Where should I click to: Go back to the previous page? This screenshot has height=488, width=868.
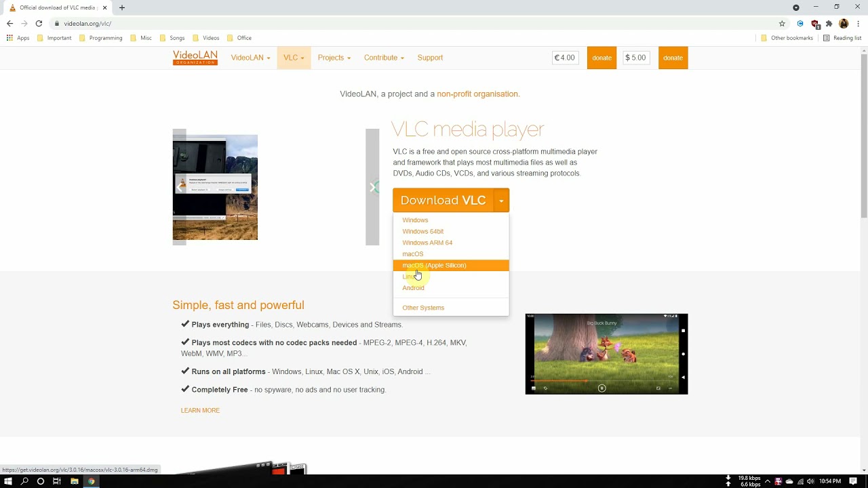pos(9,23)
